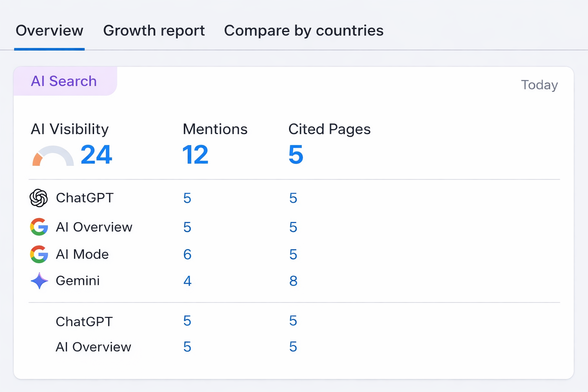This screenshot has width=588, height=392.
Task: Select the ChatGPT label in the bottom section
Action: 84,322
